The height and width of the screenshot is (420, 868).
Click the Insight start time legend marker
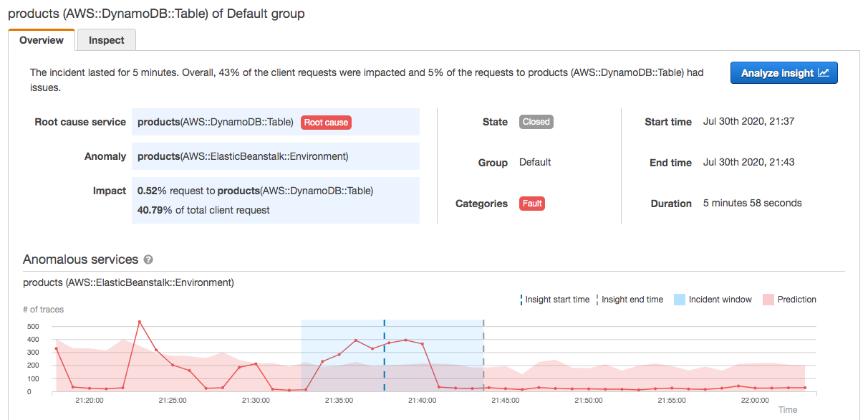coord(521,300)
